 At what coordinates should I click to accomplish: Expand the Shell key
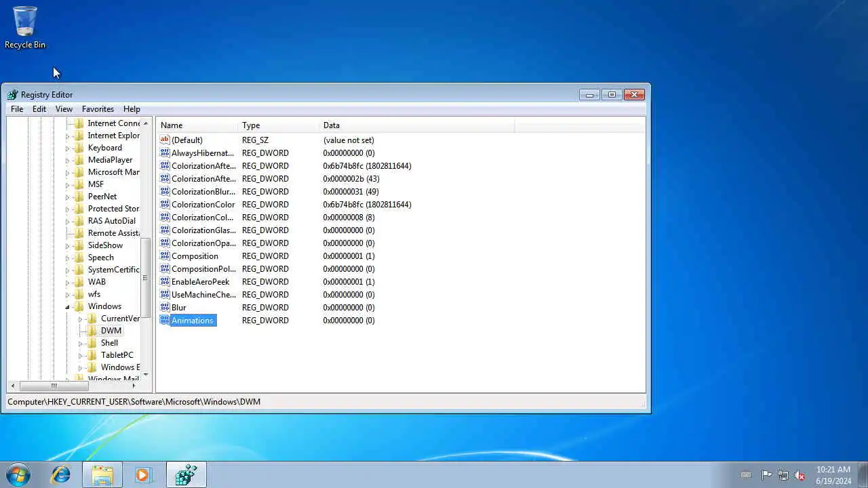tap(80, 344)
